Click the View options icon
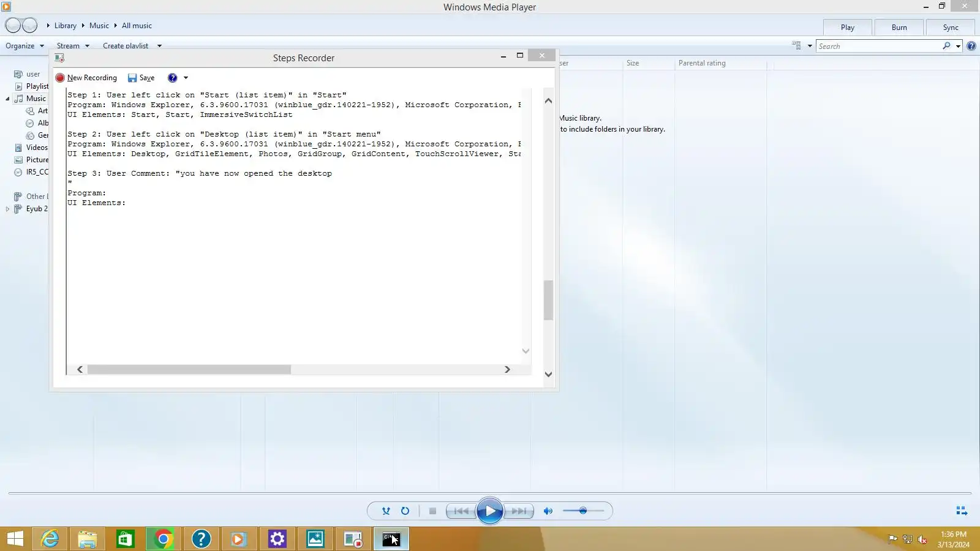 coord(796,45)
